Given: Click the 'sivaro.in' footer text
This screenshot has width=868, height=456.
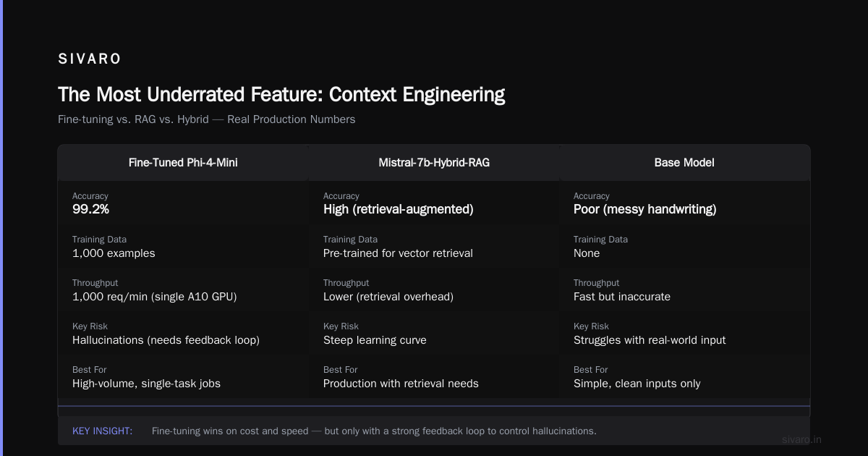Looking at the screenshot, I should pyautogui.click(x=801, y=439).
